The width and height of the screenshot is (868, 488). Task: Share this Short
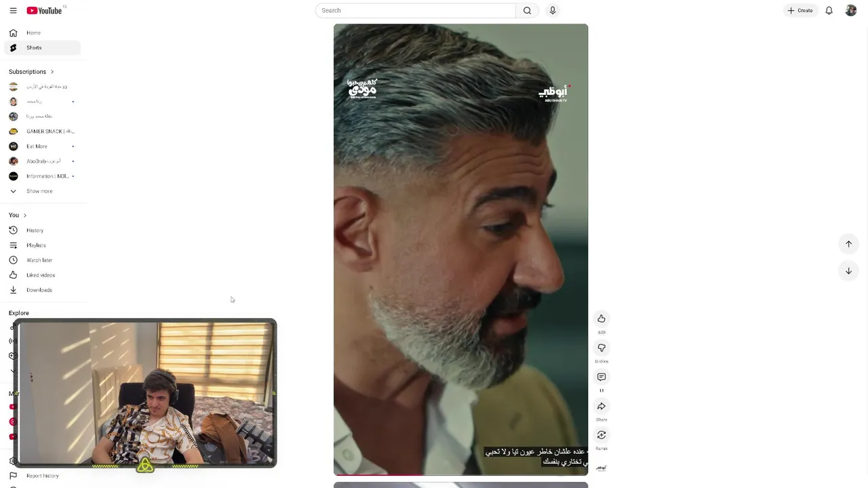601,406
